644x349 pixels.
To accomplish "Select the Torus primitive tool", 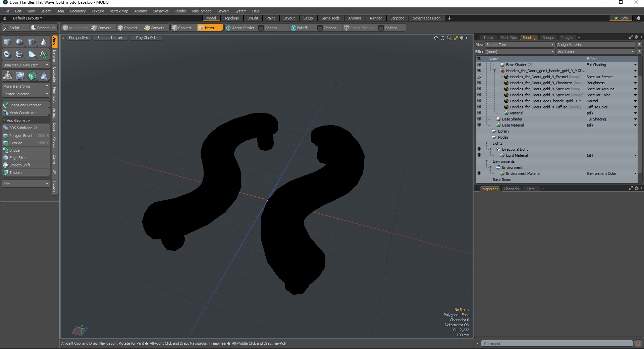I will (x=7, y=54).
